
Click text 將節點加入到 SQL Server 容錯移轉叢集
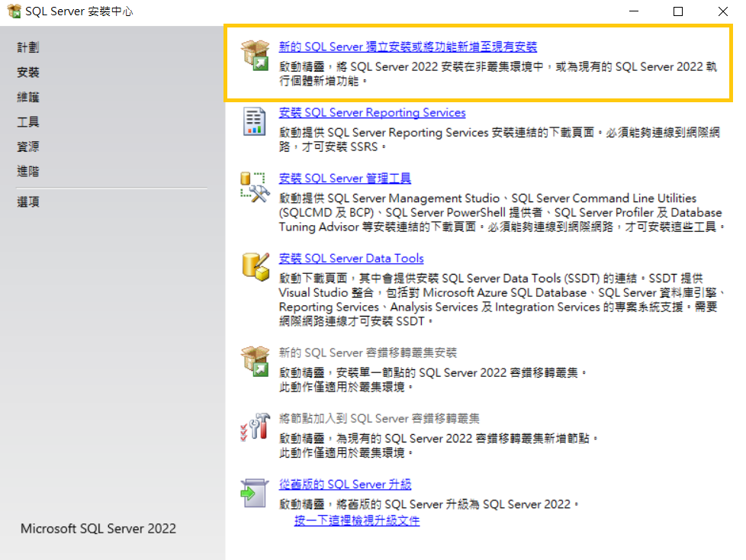click(379, 418)
